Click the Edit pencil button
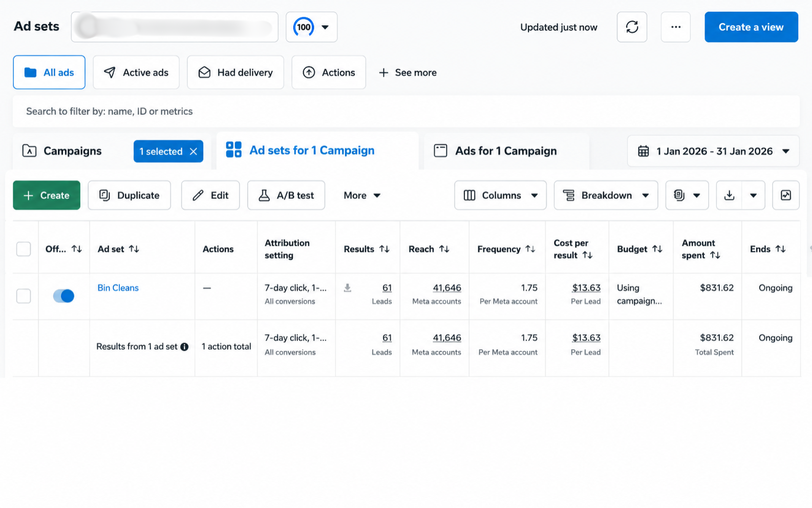The width and height of the screenshot is (812, 508). tap(210, 195)
